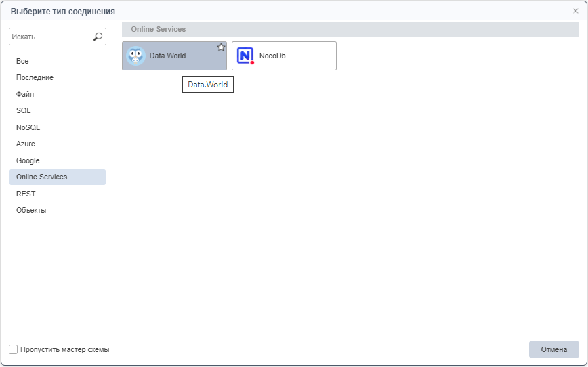Choose the NocoDb connection tile label

272,56
